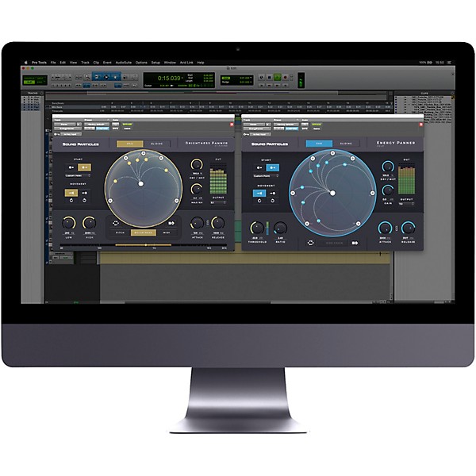Click Dry/Wet knob in Brightness Panner

point(197,164)
